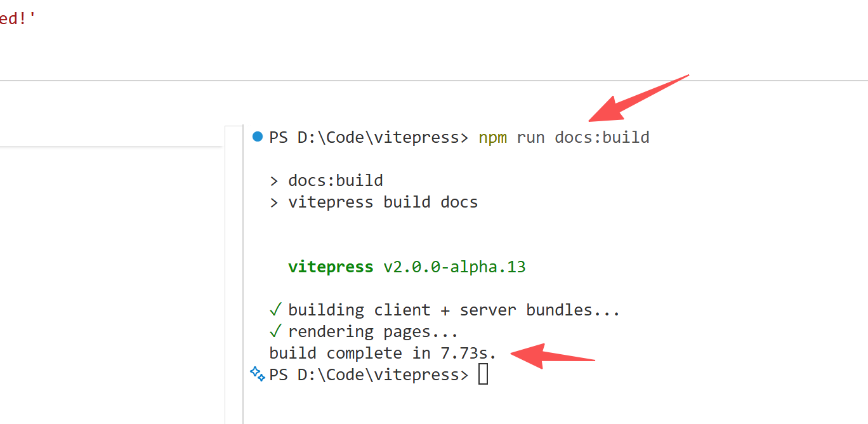The image size is (868, 424).
Task: Click the first 'PS D:\Code\vitepress>' prompt path
Action: click(368, 137)
